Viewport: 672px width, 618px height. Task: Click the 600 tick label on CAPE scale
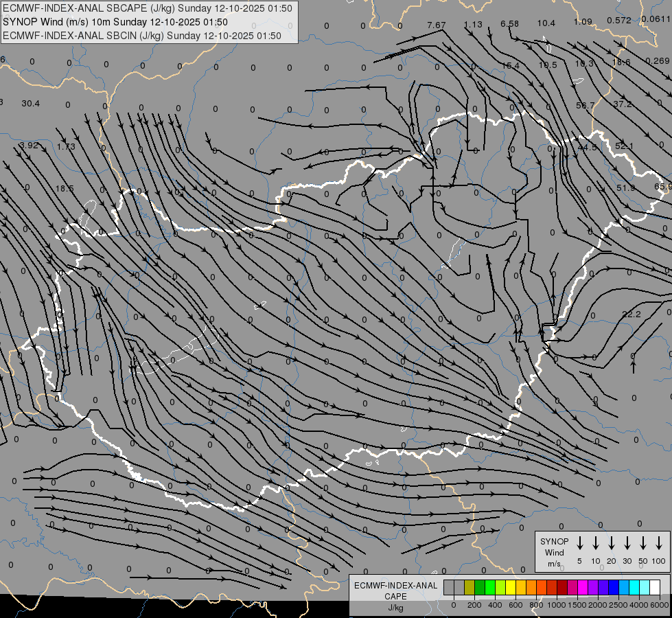(515, 605)
